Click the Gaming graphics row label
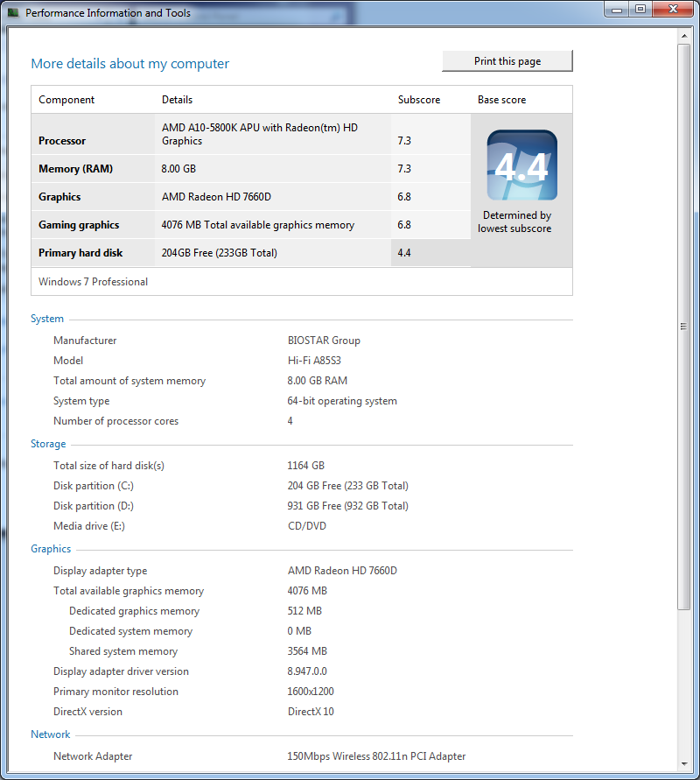The width and height of the screenshot is (700, 780). 79,225
